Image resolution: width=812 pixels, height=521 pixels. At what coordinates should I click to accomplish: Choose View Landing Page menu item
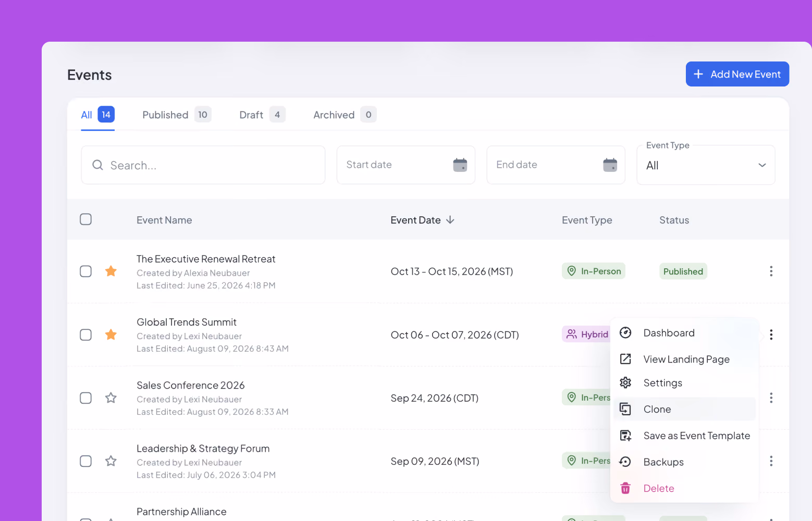[685, 359]
